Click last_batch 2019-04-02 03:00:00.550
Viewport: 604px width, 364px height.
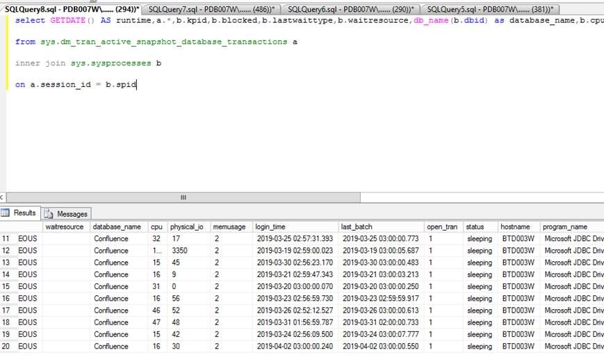[x=381, y=346]
